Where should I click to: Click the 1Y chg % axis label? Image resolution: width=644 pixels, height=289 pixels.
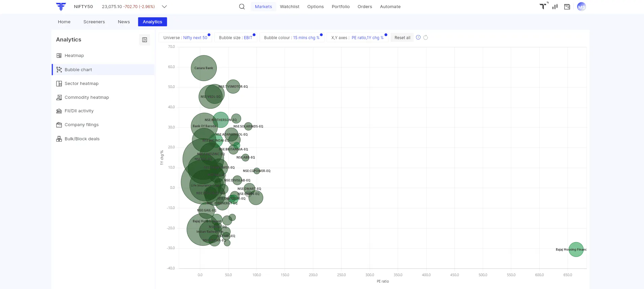click(x=162, y=157)
